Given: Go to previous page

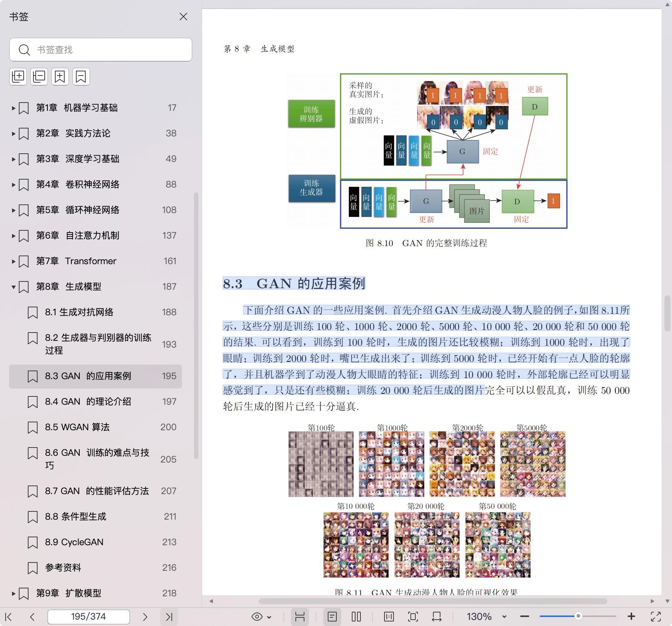Looking at the screenshot, I should point(32,617).
